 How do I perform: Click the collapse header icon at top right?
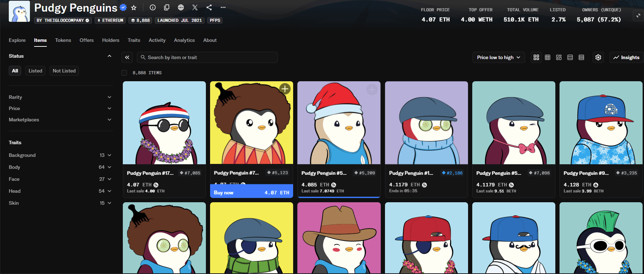(638, 15)
